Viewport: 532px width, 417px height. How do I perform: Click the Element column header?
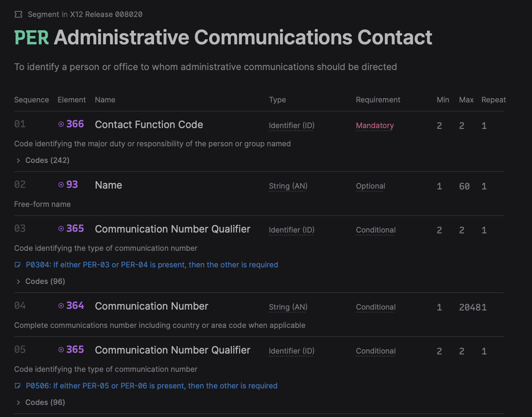(x=72, y=100)
